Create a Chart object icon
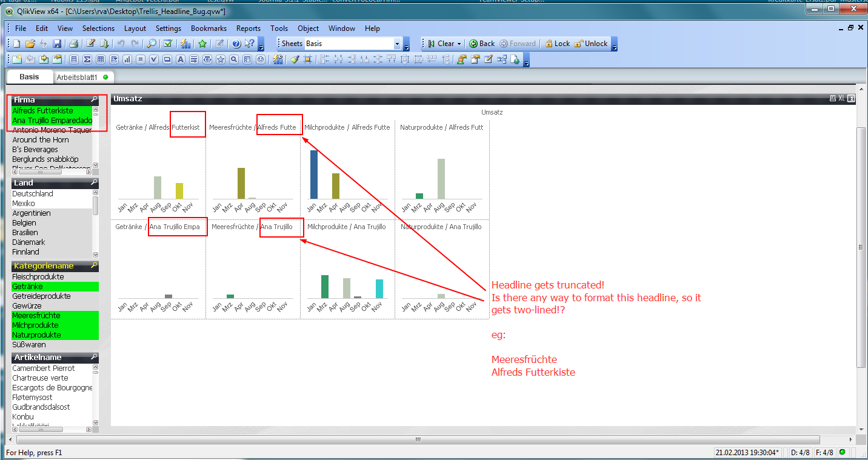 127,59
